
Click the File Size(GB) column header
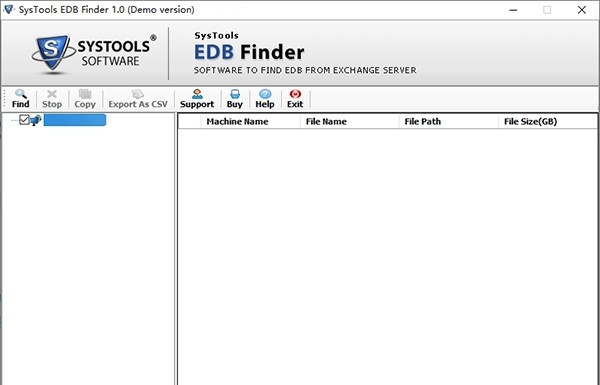click(x=548, y=122)
